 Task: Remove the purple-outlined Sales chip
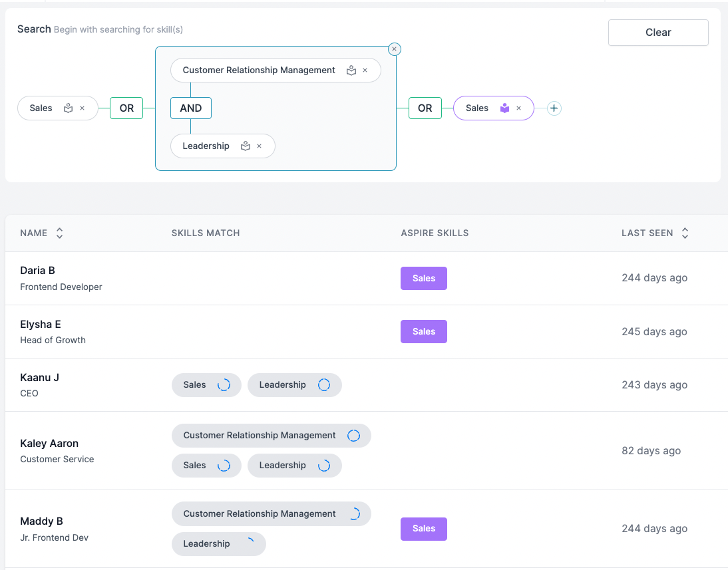[x=518, y=108]
